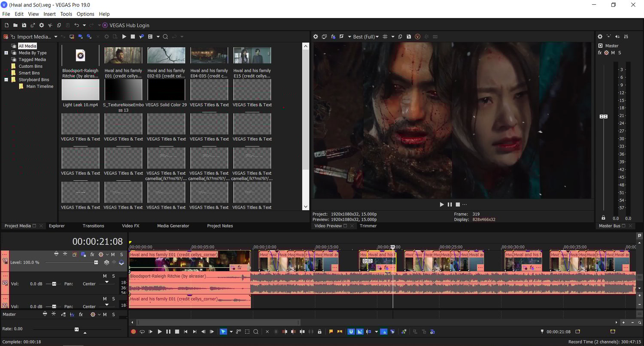
Task: Mute the Bloodsport audio track 20
Action: point(105,276)
